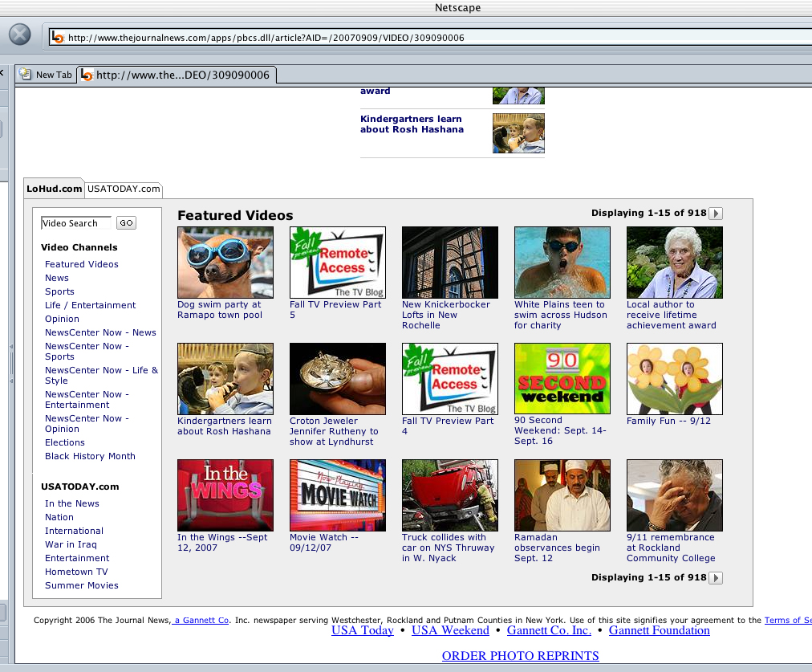
Task: Click the Family Fun flowers thumbnail
Action: point(675,379)
